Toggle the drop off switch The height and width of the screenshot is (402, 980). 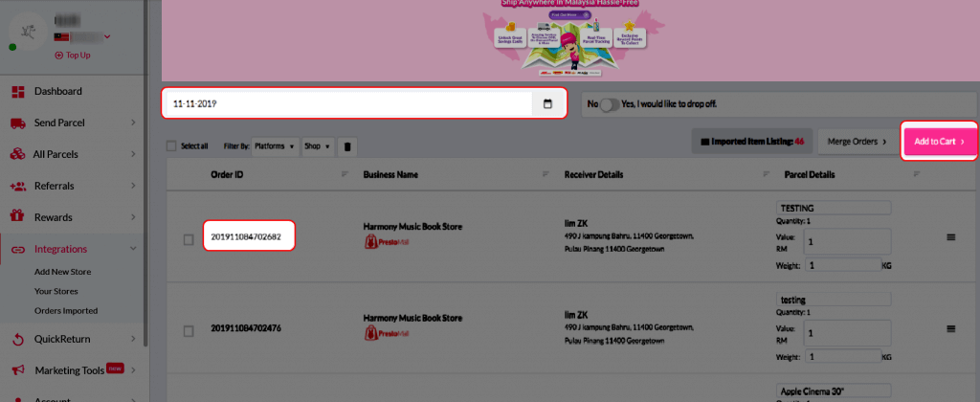(610, 104)
